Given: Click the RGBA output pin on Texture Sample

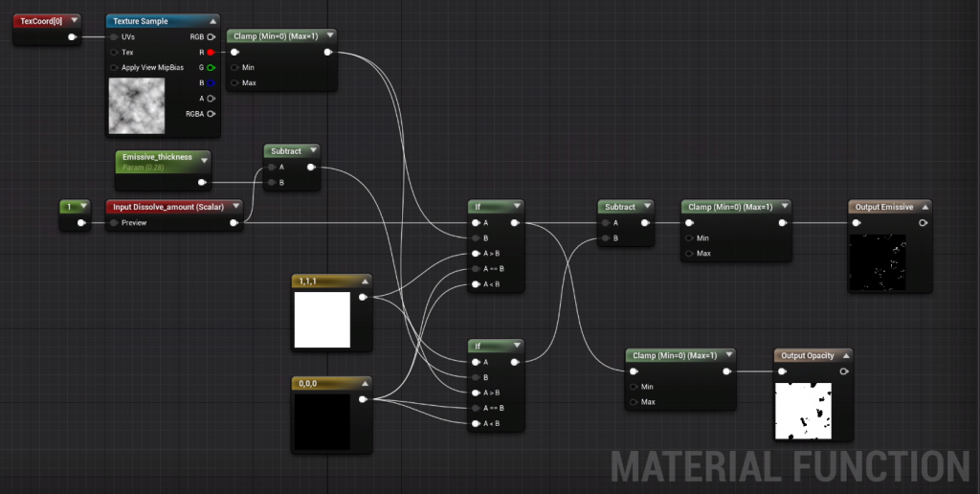Looking at the screenshot, I should (210, 114).
